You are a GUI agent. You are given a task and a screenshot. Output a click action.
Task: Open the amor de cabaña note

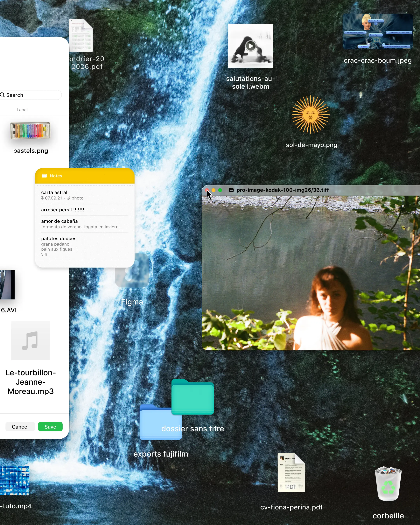[x=85, y=224]
